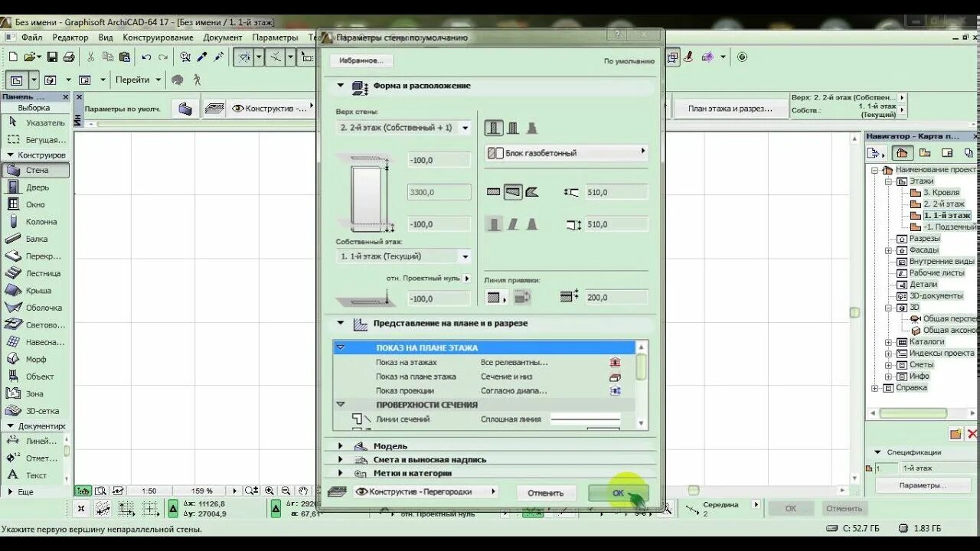Viewport: 980px width, 551px height.
Task: Click the wall thickness field 510,0
Action: (x=616, y=192)
